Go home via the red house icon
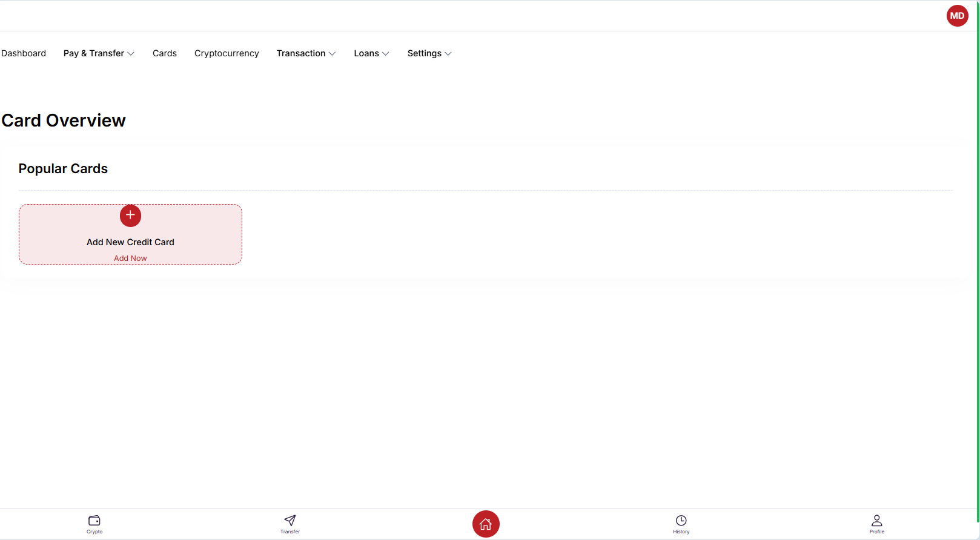The image size is (980, 540). coord(486,524)
